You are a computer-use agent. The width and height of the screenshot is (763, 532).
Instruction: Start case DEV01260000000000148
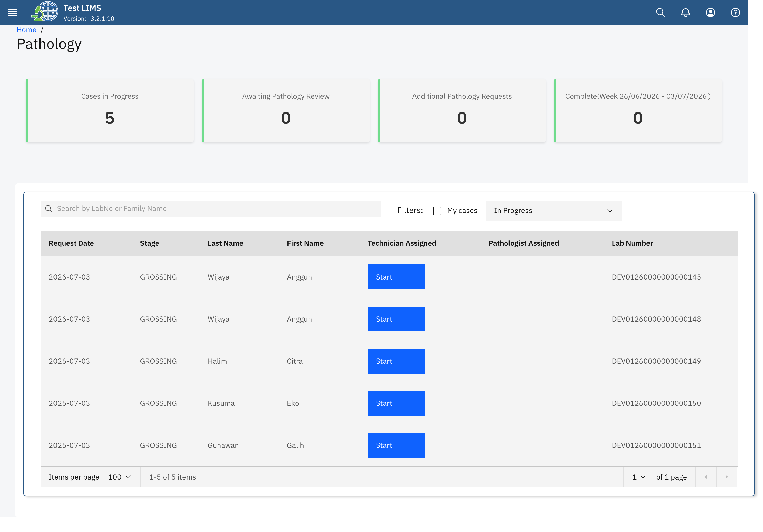point(396,319)
